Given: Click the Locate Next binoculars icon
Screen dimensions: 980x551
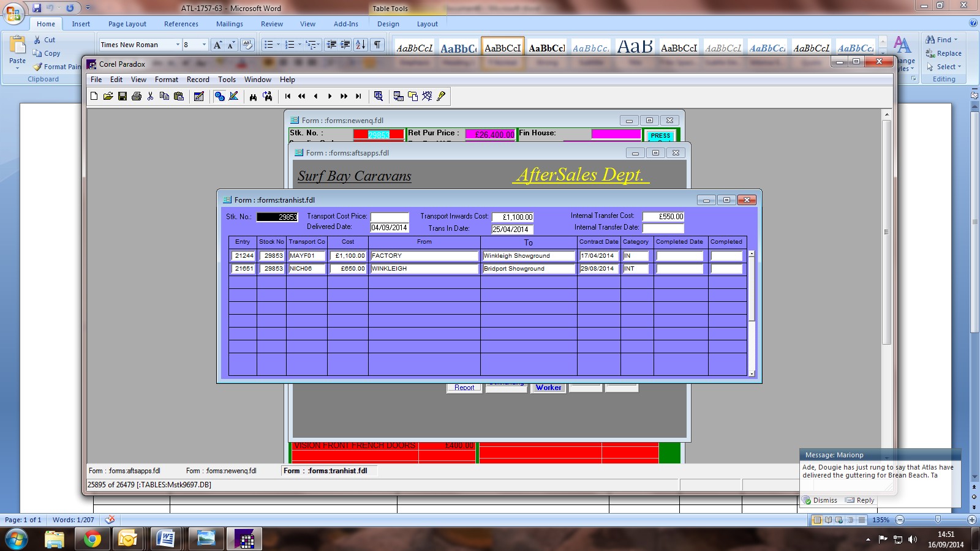Looking at the screenshot, I should 268,96.
